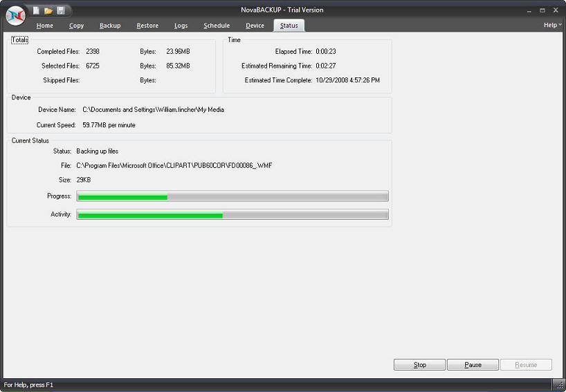
Task: Switch to the Backup tab
Action: pos(110,26)
